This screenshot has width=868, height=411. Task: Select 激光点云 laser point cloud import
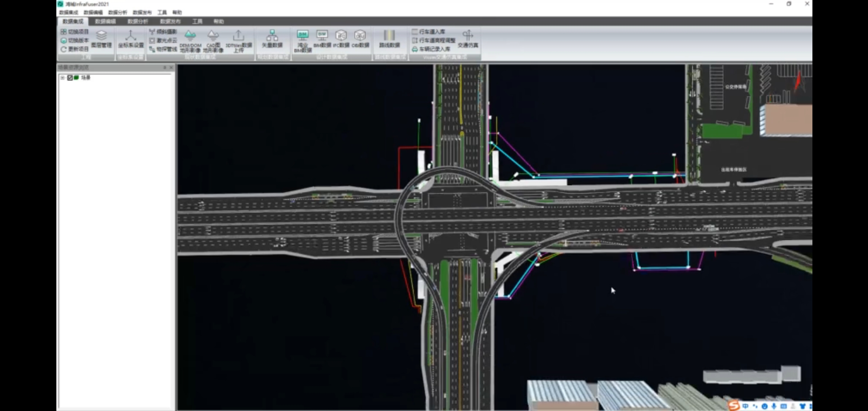163,40
